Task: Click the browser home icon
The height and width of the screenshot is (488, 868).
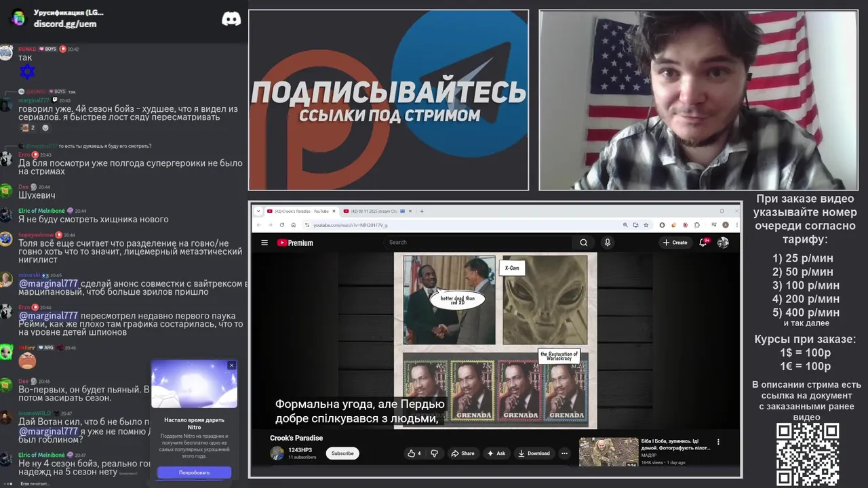Action: click(293, 225)
